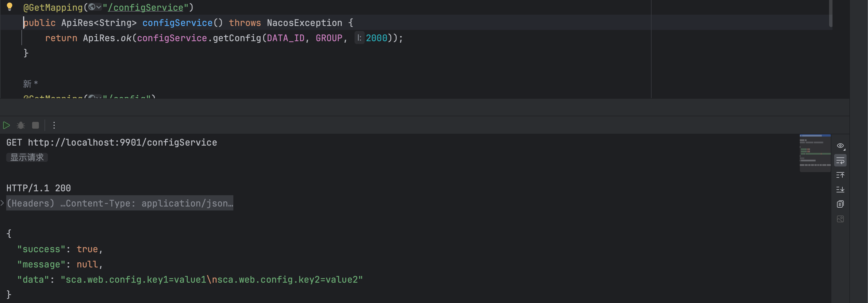Click the null value of message
Screen dimensions: 868x303
click(x=87, y=264)
